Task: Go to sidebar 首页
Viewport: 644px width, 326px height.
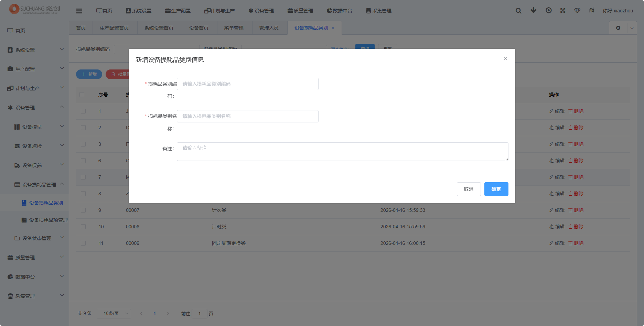Action: [x=34, y=31]
